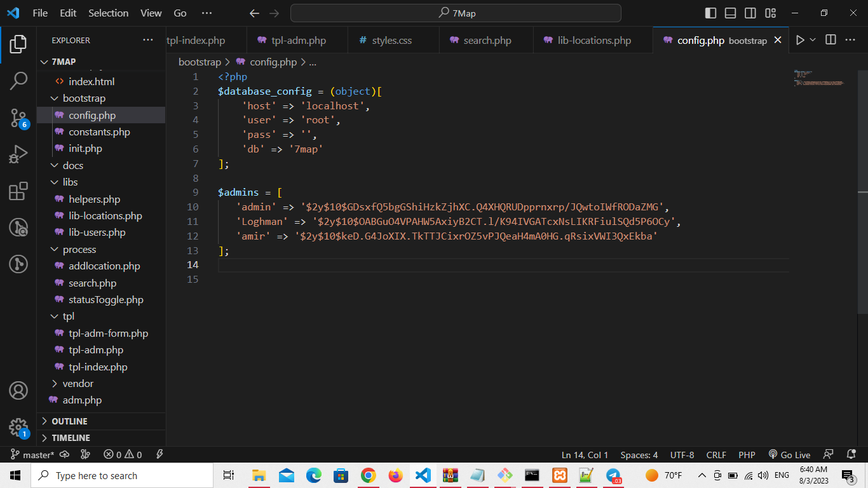Viewport: 868px width, 488px height.
Task: Click the feedback icon in status bar
Action: coord(828,455)
